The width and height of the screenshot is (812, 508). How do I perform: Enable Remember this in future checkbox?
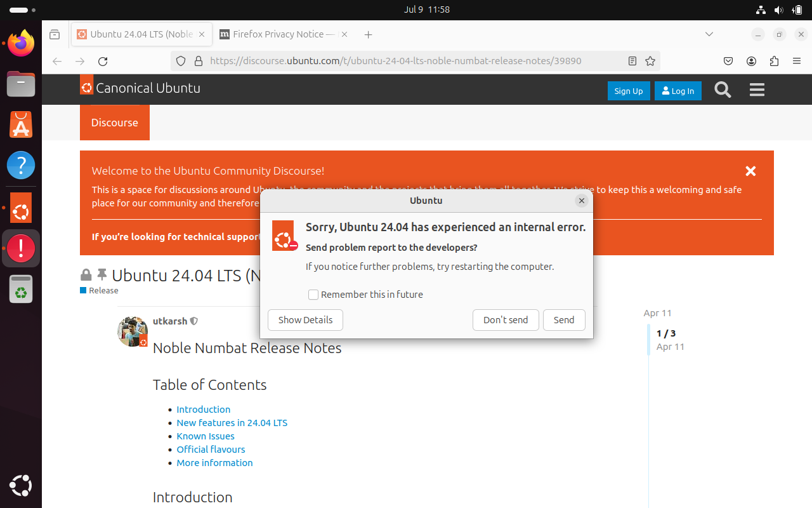pos(313,295)
